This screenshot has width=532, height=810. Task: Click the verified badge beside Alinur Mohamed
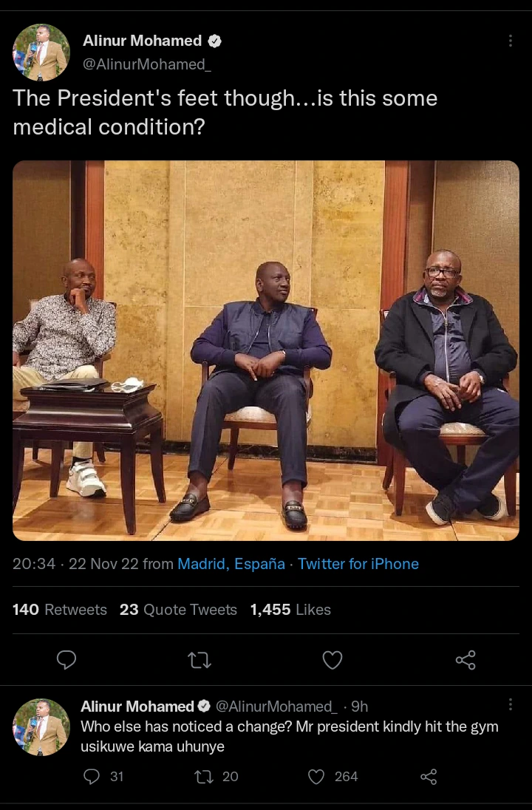(215, 41)
